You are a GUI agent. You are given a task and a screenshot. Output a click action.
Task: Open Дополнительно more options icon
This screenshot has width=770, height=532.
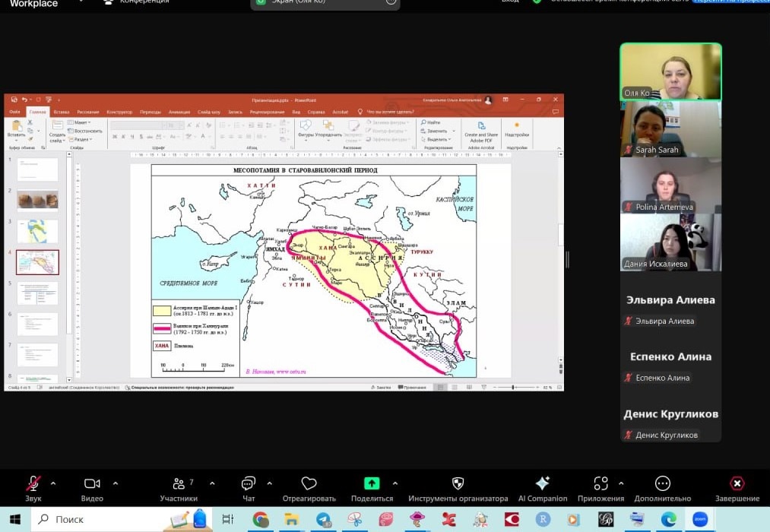[x=663, y=483]
